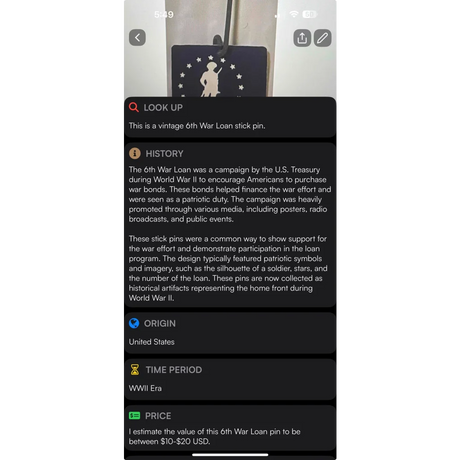
Task: Tap the Wi-Fi status icon
Action: [x=294, y=14]
